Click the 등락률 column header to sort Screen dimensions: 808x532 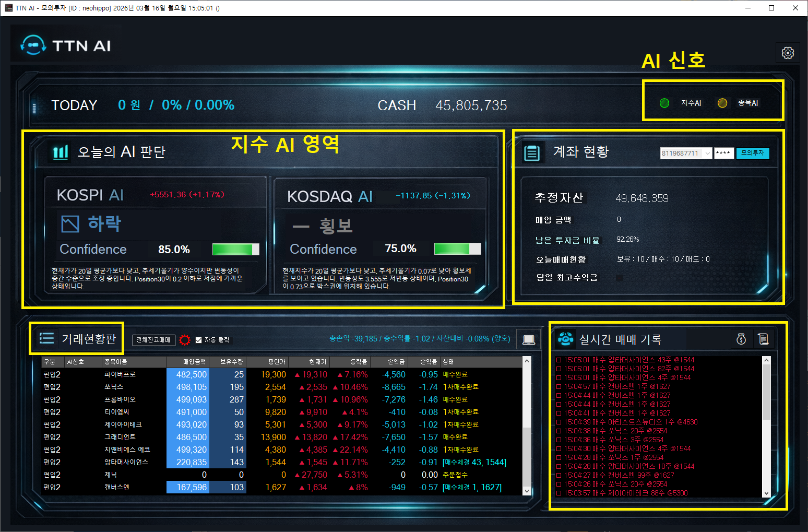[x=359, y=361]
